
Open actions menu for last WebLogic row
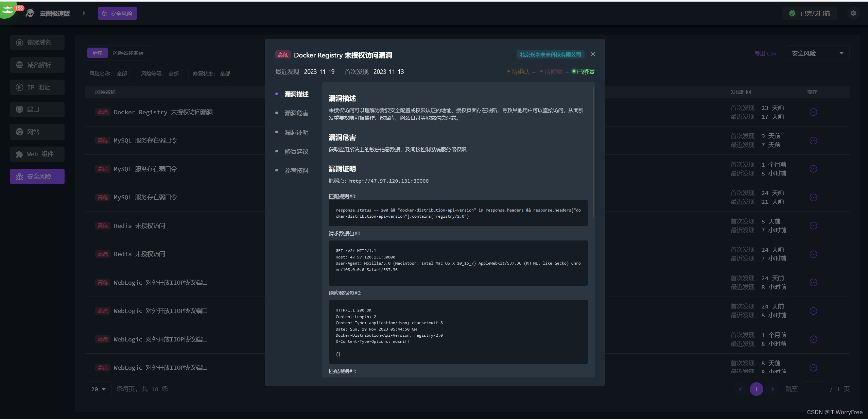[x=813, y=368]
